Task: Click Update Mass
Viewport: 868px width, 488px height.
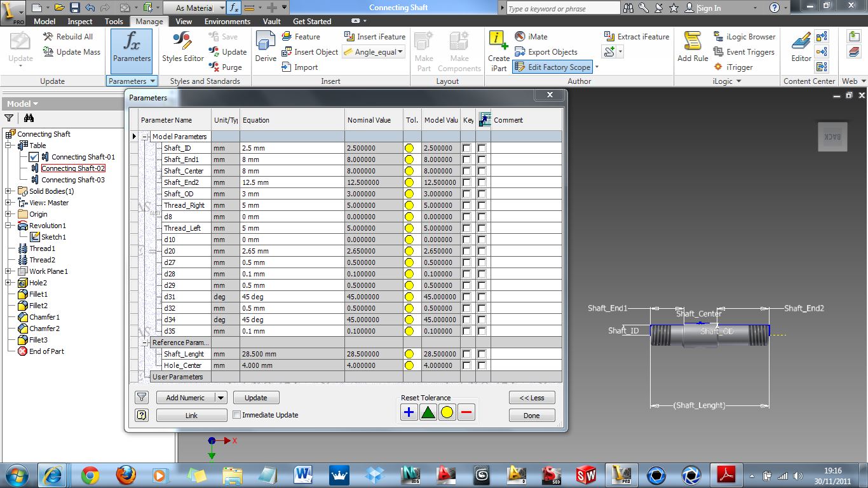Action: (72, 52)
